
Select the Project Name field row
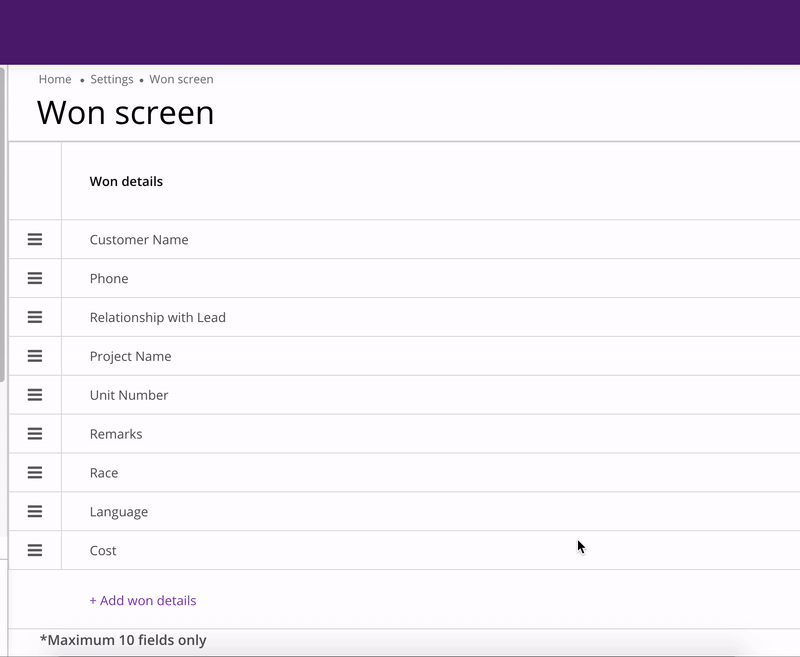130,357
